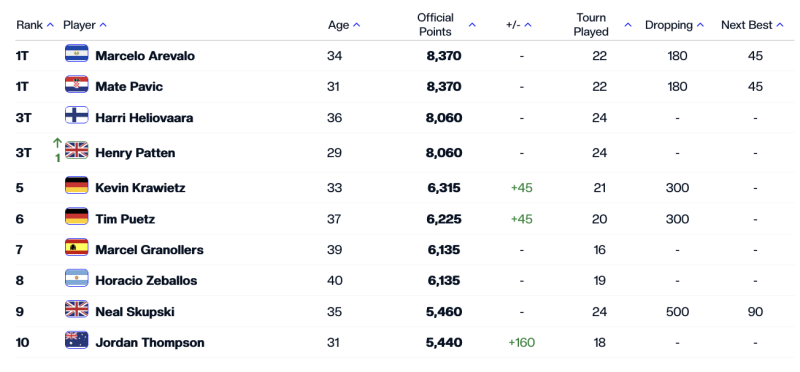Screen dimensions: 800x372
Task: Sort the table by the Rank column arrow
Action: coord(50,25)
